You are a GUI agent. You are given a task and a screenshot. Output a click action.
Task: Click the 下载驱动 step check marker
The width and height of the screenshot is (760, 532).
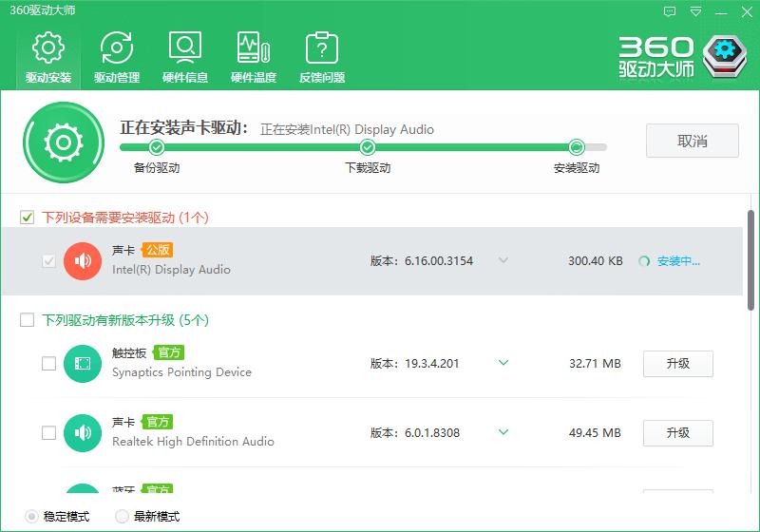tap(368, 147)
